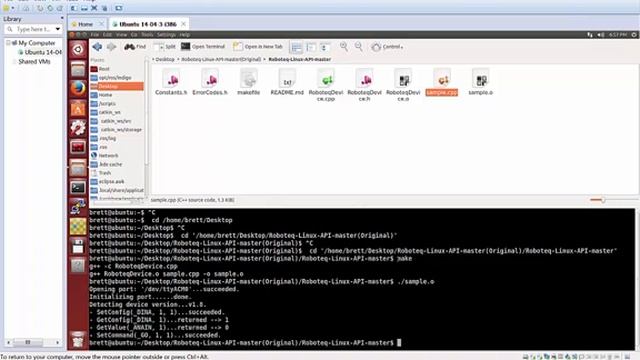Open Terminal from Ubuntu launcher
640x360 pixels.
[78, 187]
